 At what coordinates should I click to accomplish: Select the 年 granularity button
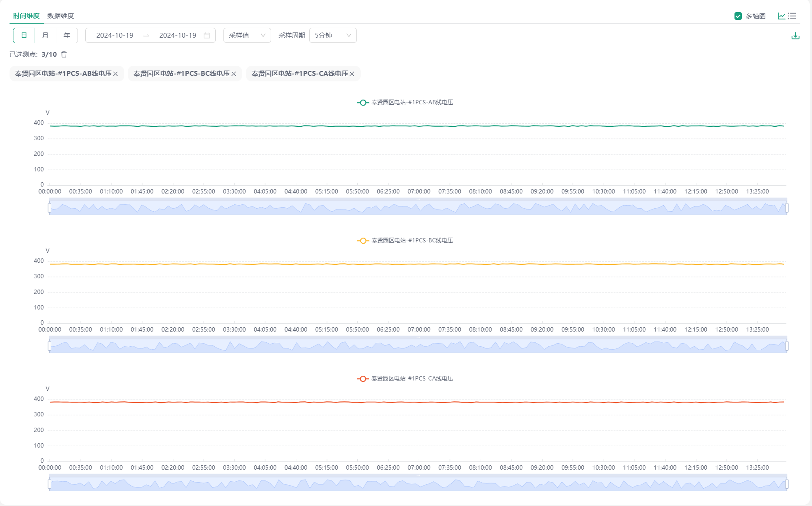point(67,35)
